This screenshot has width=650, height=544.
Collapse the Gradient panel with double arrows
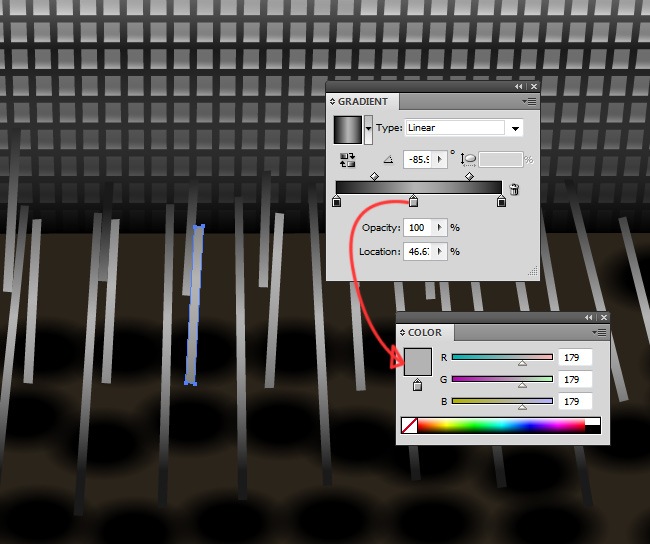pos(519,87)
